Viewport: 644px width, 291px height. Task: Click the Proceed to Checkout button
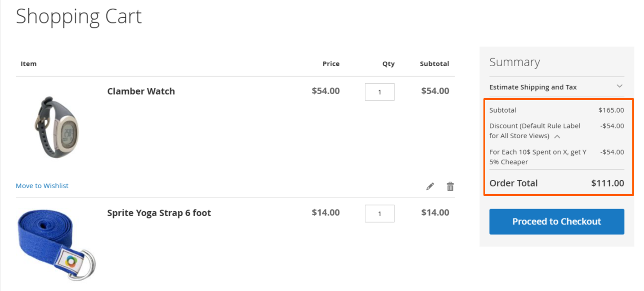557,222
